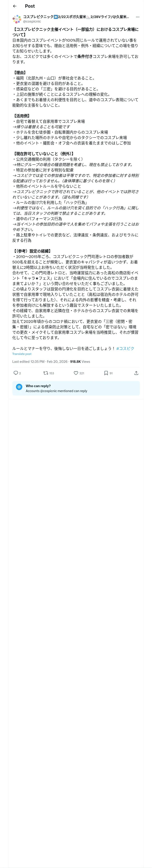Image resolution: width=152 pixels, height=868 pixels.
Task: Like the post with the heart icon
Action: [76, 373]
